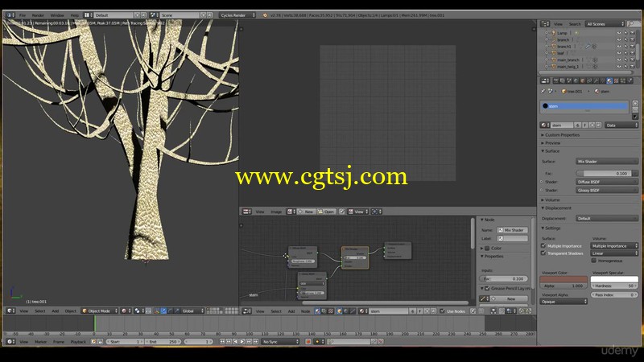Viewport: 644px width, 362px height.
Task: Open the Playback menu in the timeline header
Action: (x=78, y=341)
